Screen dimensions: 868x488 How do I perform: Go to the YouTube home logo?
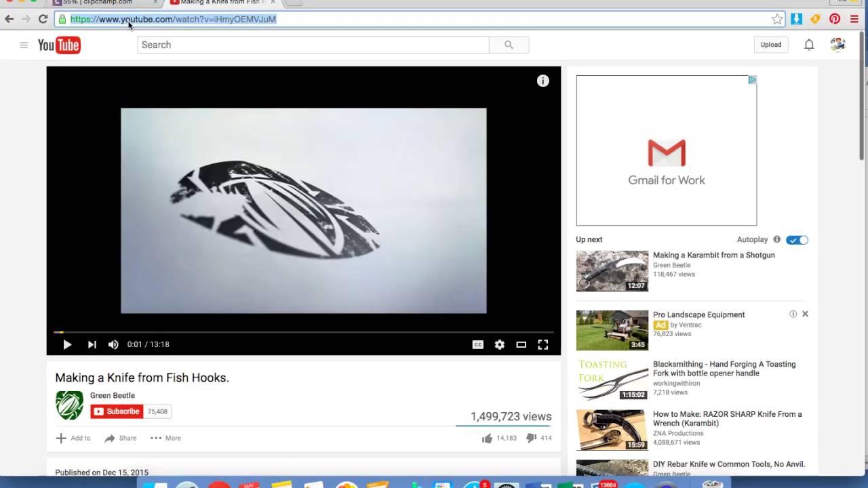click(59, 45)
